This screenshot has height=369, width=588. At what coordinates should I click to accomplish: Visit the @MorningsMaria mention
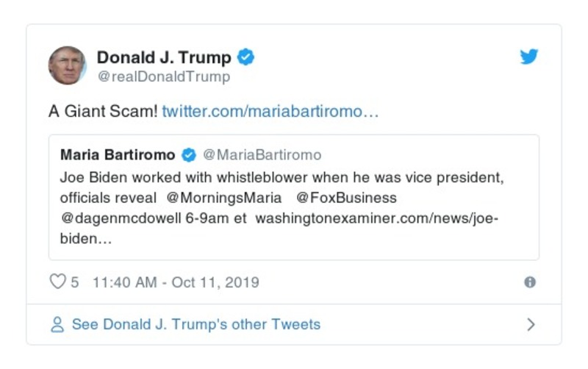pos(224,198)
